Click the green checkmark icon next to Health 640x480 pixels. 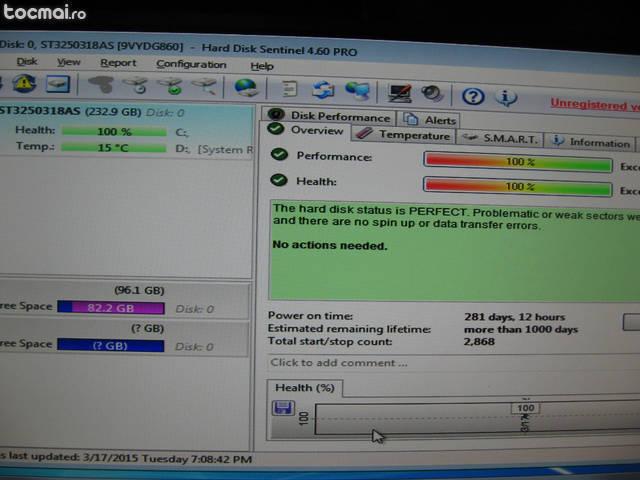tap(279, 180)
